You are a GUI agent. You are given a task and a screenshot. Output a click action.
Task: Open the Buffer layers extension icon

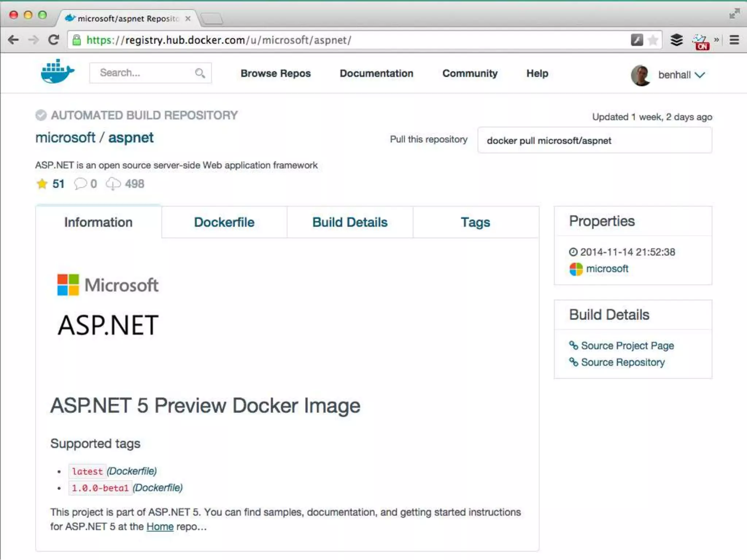[677, 40]
